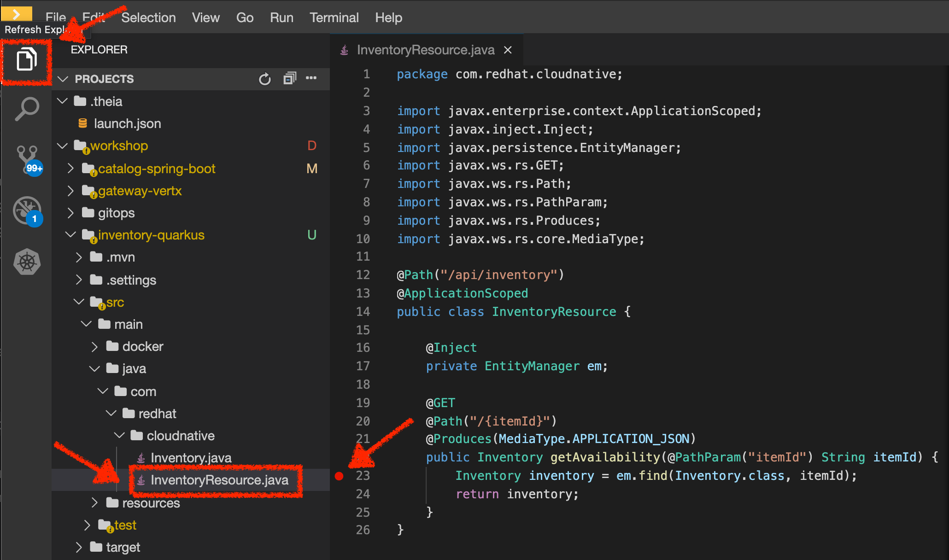Screen dimensions: 949x560
Task: Open Inventory.java in the file tree
Action: click(x=191, y=458)
